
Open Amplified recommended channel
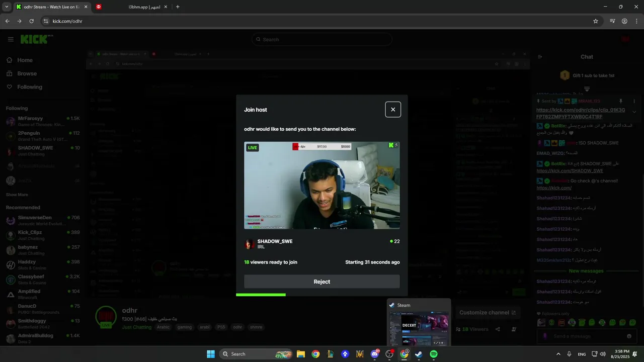43,294
